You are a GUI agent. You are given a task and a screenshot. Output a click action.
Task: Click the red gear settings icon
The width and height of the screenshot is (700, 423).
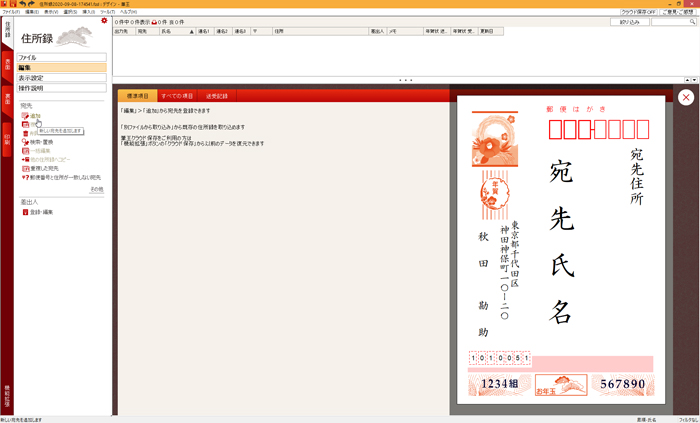coord(104,20)
